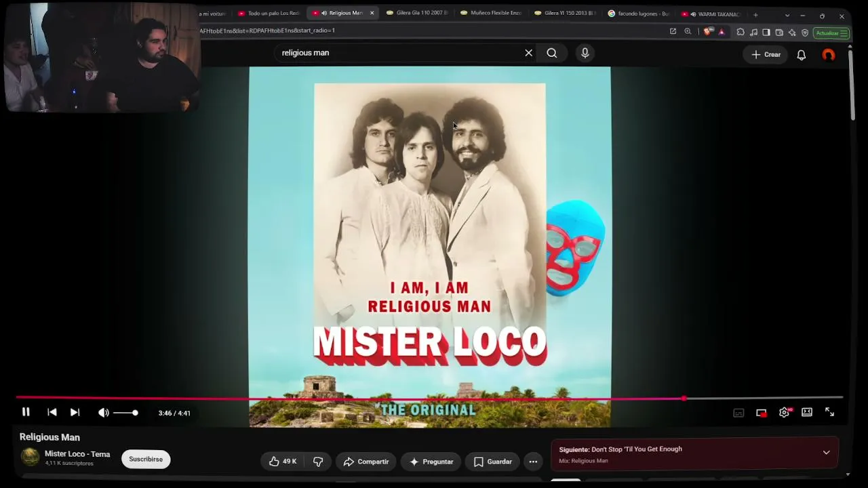Switch to the 'Todo un palo Los Red' tab
This screenshot has width=868, height=488.
pyautogui.click(x=269, y=14)
